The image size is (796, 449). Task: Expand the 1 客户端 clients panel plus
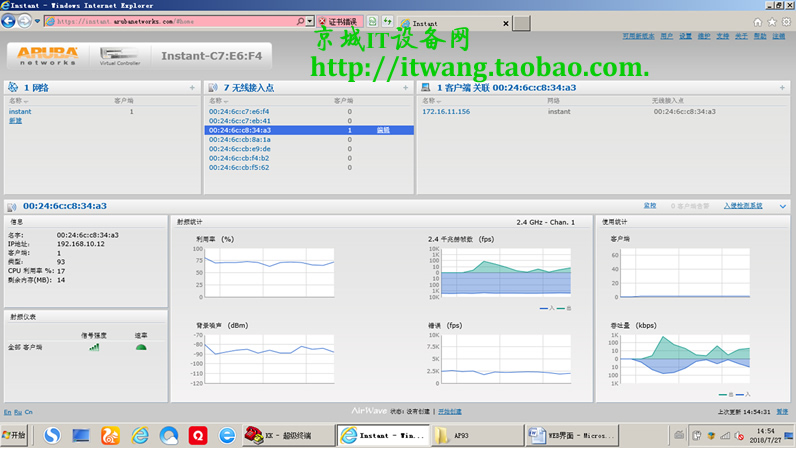pyautogui.click(x=782, y=87)
